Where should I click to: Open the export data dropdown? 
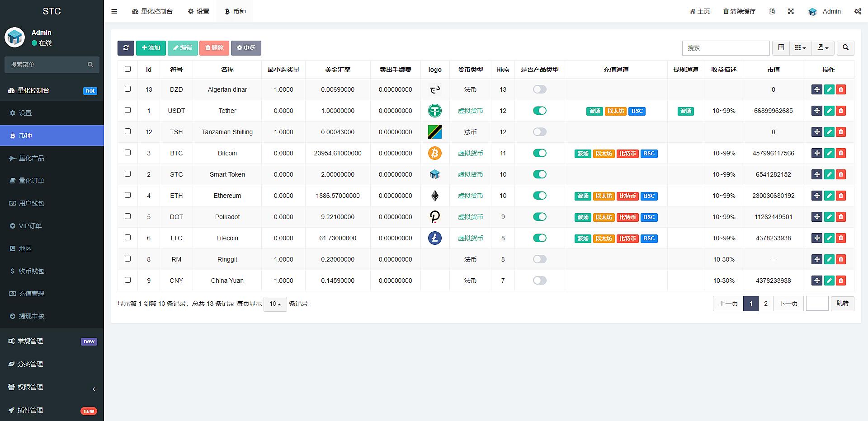click(823, 48)
